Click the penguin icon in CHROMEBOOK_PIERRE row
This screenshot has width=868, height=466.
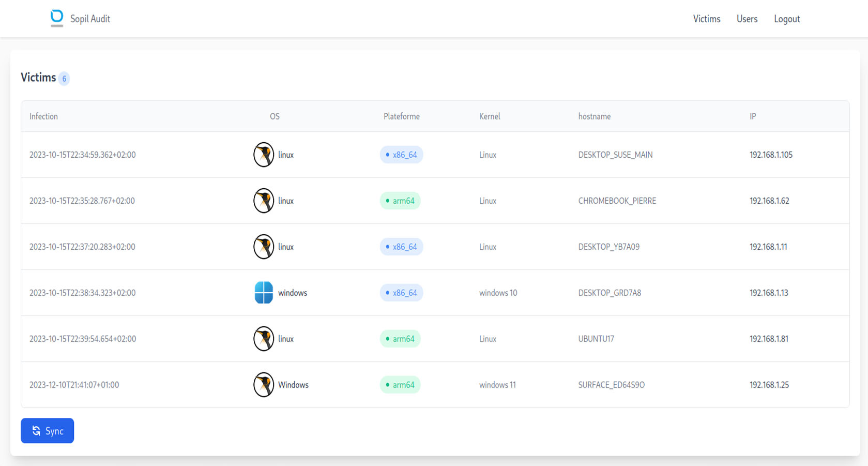click(x=264, y=201)
